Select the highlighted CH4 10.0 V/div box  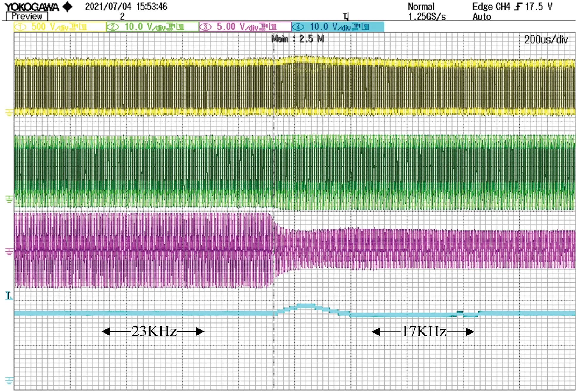338,27
